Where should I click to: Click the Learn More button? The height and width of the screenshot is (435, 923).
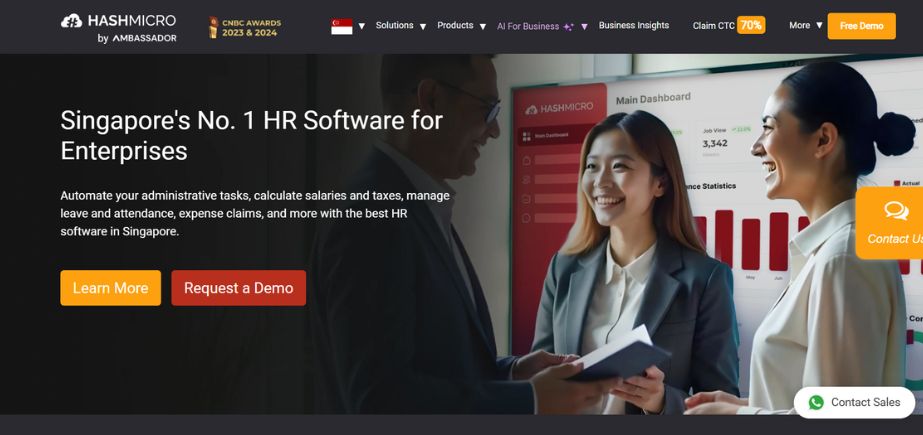point(110,288)
